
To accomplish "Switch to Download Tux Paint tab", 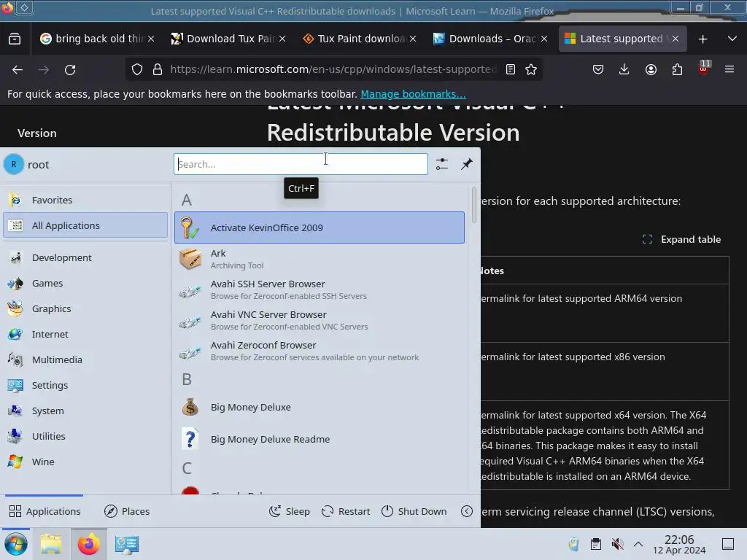I will 228,39.
